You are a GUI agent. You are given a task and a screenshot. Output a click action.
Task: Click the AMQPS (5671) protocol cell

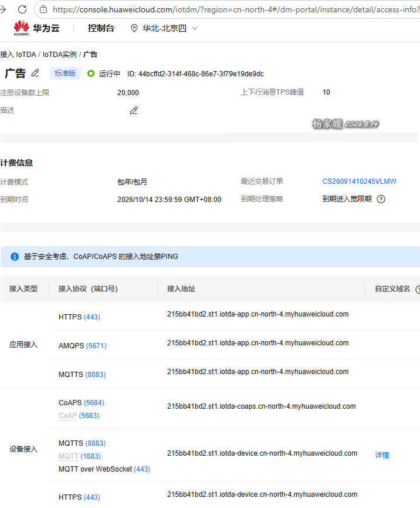(83, 346)
